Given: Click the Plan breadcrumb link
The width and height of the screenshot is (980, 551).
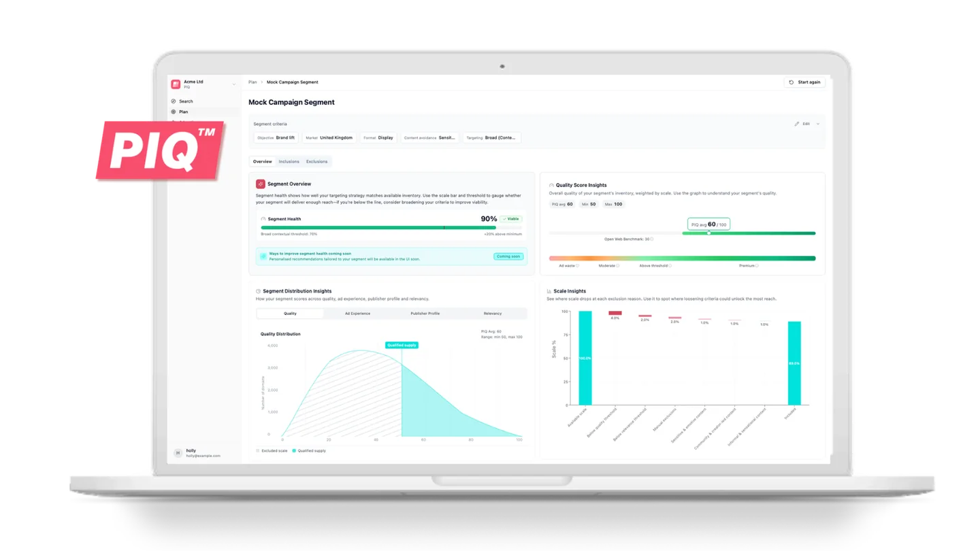Looking at the screenshot, I should 252,82.
